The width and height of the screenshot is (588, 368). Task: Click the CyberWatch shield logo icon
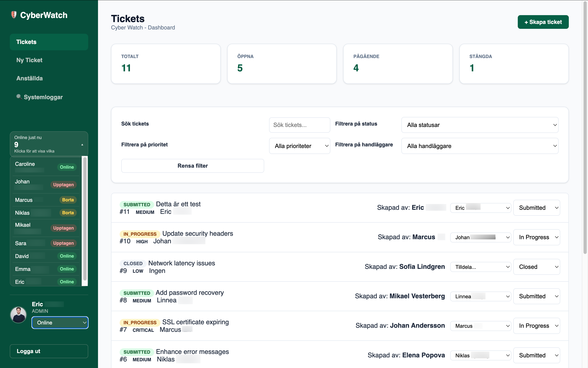click(x=14, y=15)
